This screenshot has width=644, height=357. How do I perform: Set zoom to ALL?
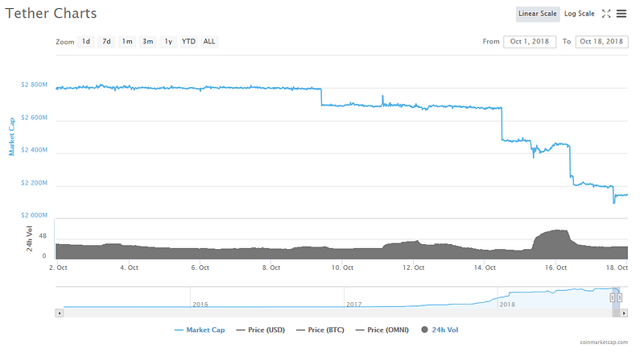[x=209, y=42]
